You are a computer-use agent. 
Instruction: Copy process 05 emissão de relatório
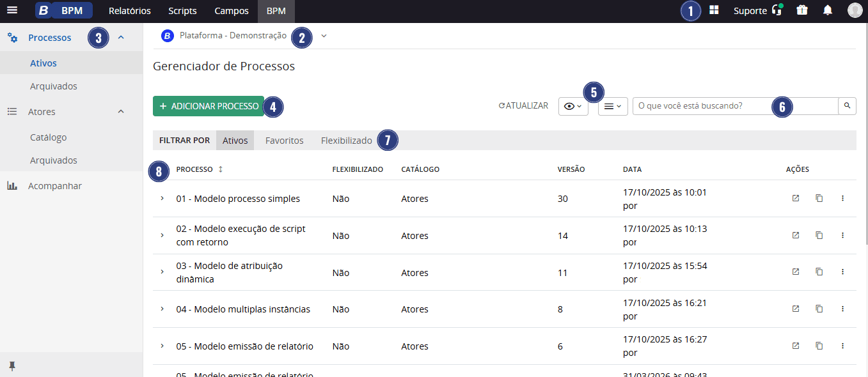(819, 346)
